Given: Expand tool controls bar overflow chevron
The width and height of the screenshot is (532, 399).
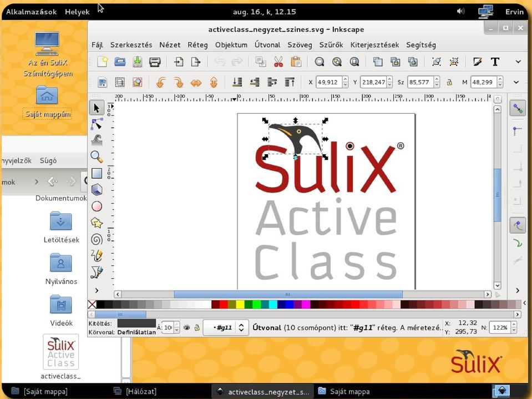Looking at the screenshot, I should tap(516, 82).
